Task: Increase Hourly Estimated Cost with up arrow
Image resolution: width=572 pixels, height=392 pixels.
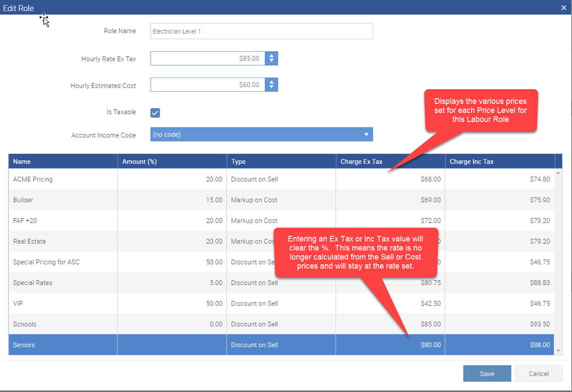Action: point(272,82)
